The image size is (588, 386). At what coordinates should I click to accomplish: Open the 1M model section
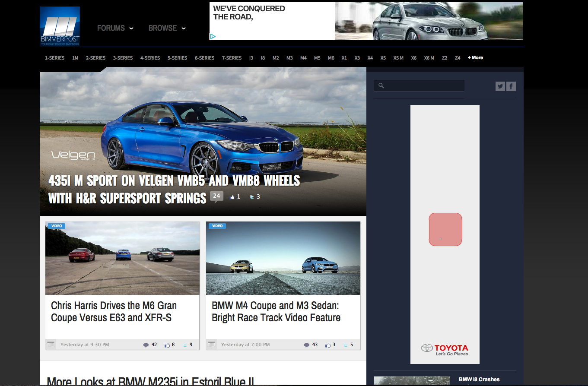pos(75,58)
